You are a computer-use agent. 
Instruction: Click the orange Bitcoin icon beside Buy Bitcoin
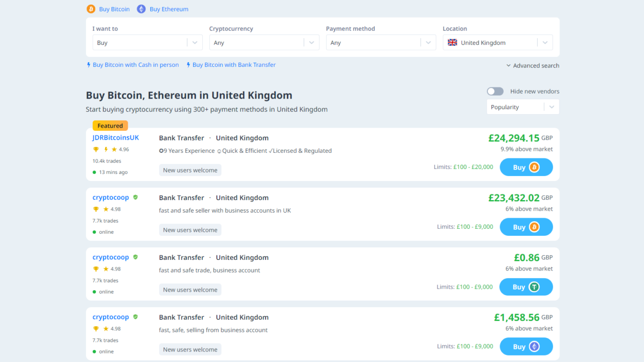click(x=91, y=9)
